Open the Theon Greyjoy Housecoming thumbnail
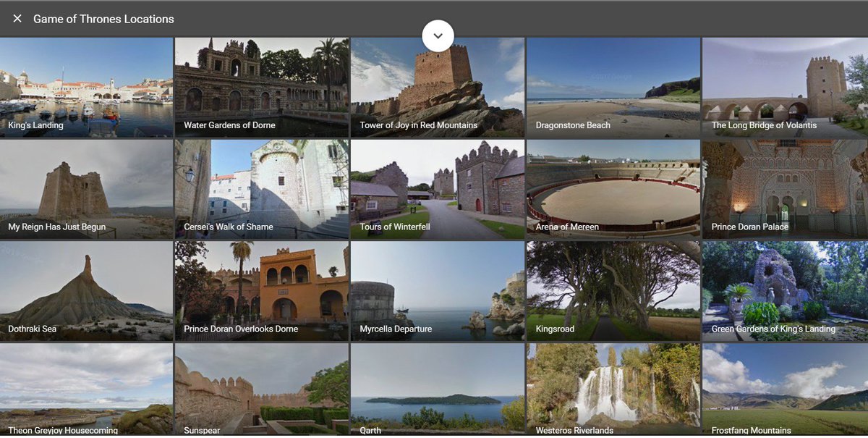 click(86, 389)
